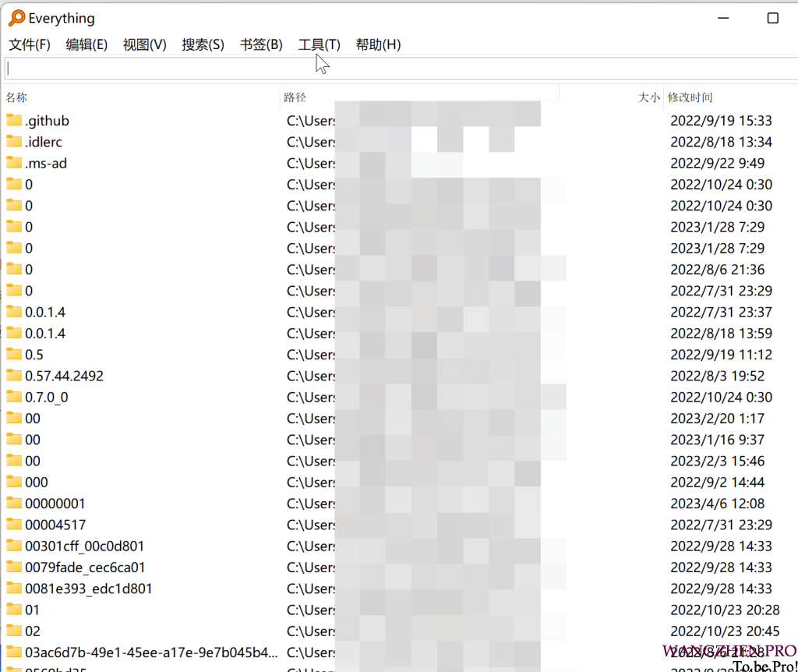Click the 00000001 folder icon

[14, 503]
